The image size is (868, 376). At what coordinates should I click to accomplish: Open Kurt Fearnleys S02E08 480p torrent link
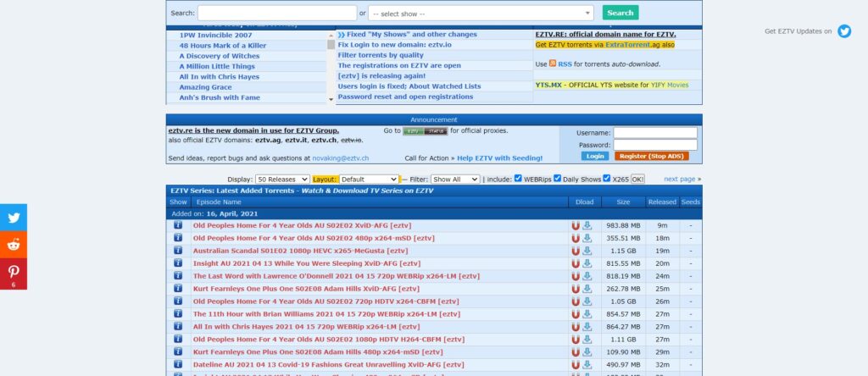(x=318, y=352)
